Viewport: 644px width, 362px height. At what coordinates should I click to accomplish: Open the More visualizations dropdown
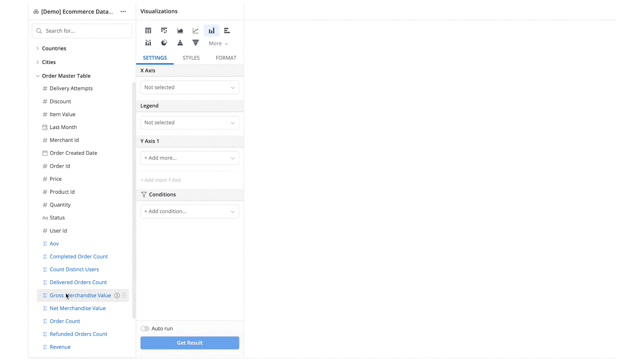[218, 43]
